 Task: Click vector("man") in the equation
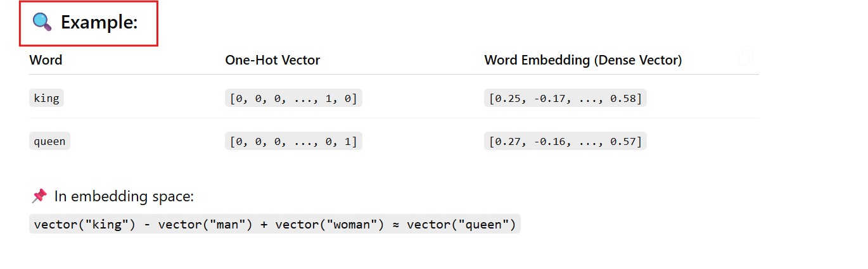tap(201, 224)
